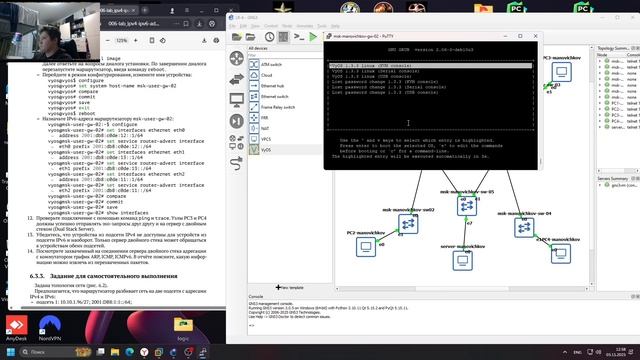Open Yandex Browser from taskbar
Image resolution: width=640 pixels, height=360 pixels.
coord(144,352)
